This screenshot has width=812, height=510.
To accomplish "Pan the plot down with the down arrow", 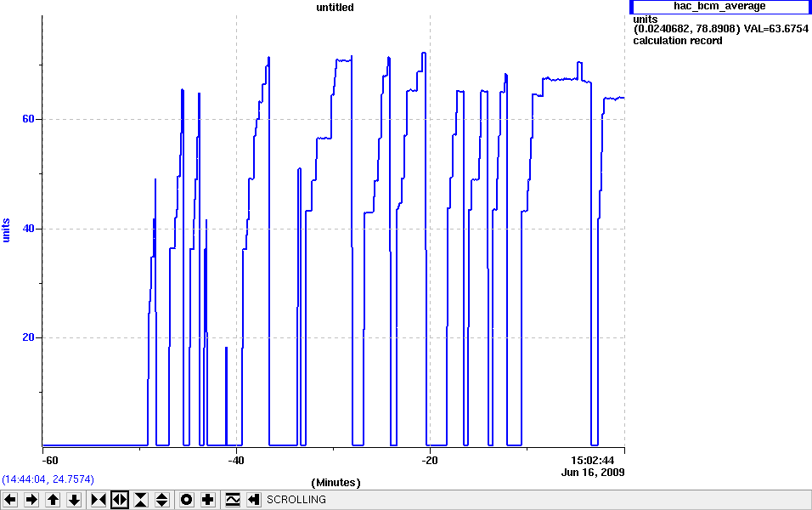I will [x=74, y=500].
